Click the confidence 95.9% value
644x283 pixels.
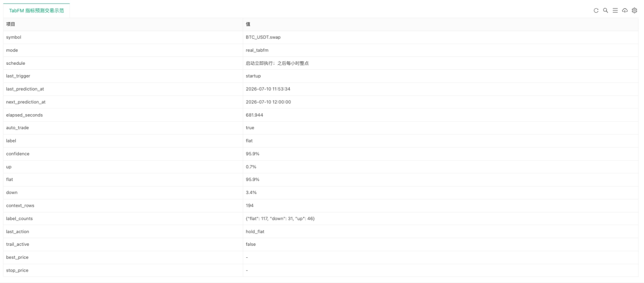coord(252,154)
